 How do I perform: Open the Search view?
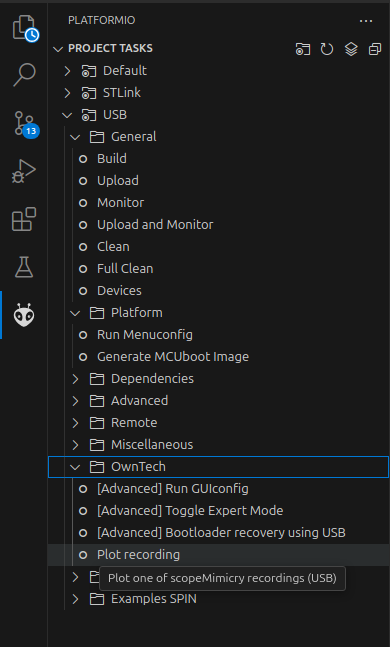(x=24, y=75)
